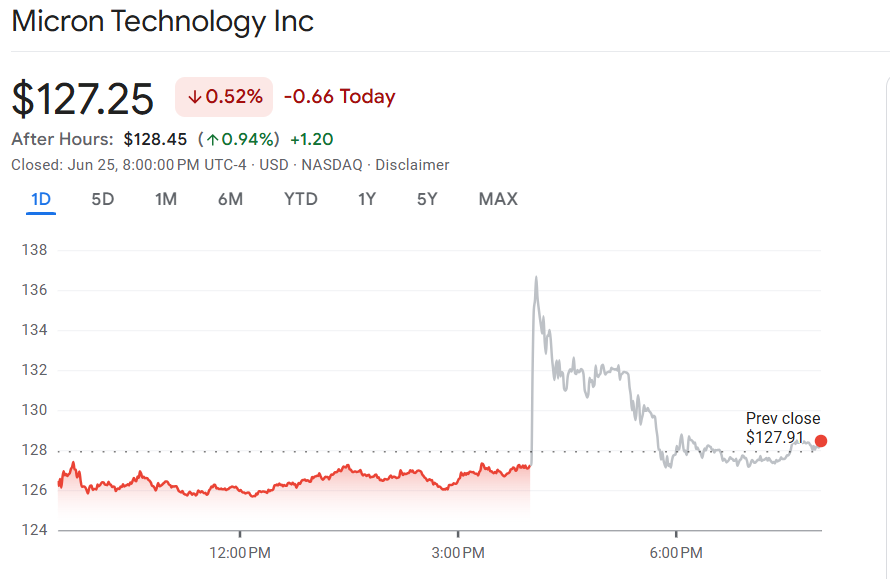Show the 1M price history
This screenshot has width=890, height=579.
point(166,199)
